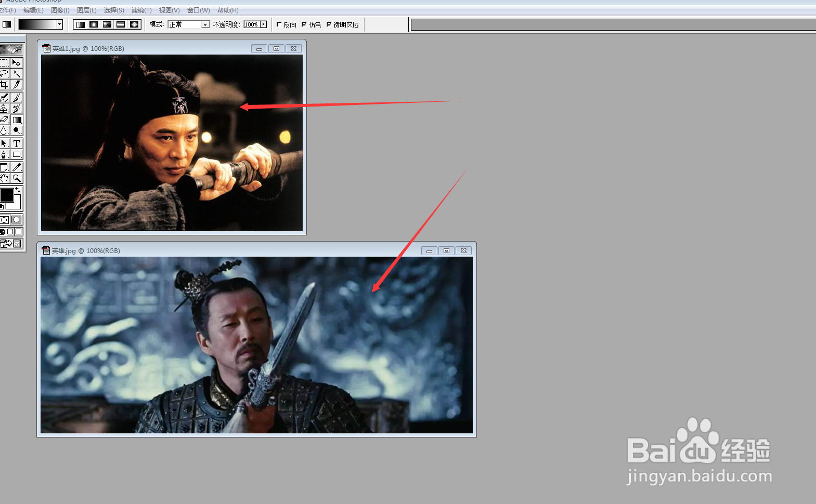Screen dimensions: 816x504
Task: Switch to standard editing mode
Action: tap(4, 220)
